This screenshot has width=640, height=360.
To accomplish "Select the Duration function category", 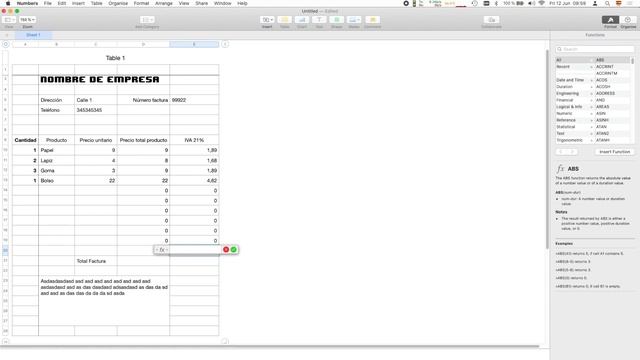I will 574,87.
